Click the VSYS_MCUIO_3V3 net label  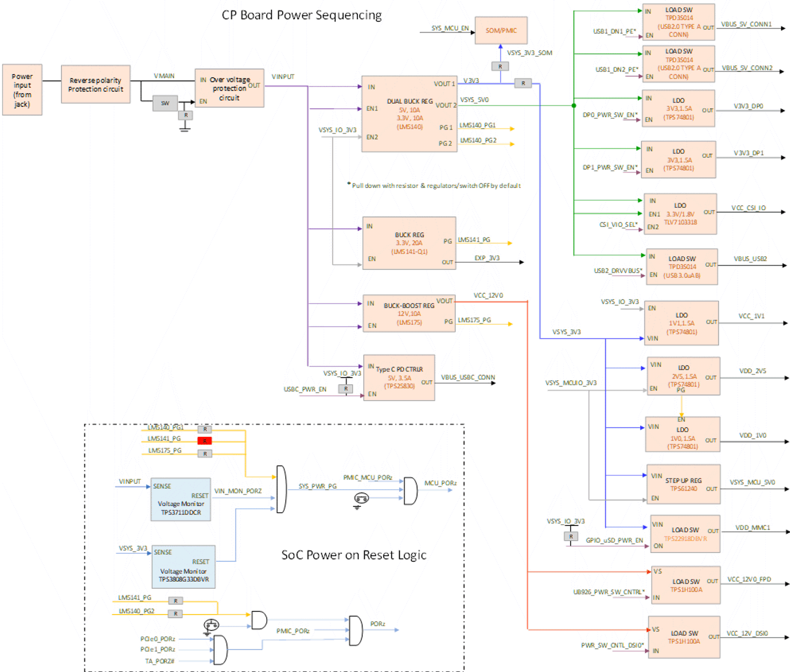(571, 383)
